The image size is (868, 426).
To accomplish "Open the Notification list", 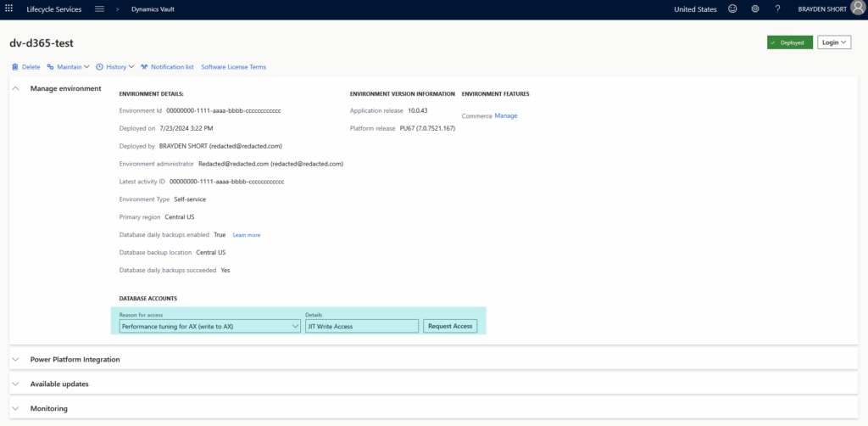I will pos(172,67).
